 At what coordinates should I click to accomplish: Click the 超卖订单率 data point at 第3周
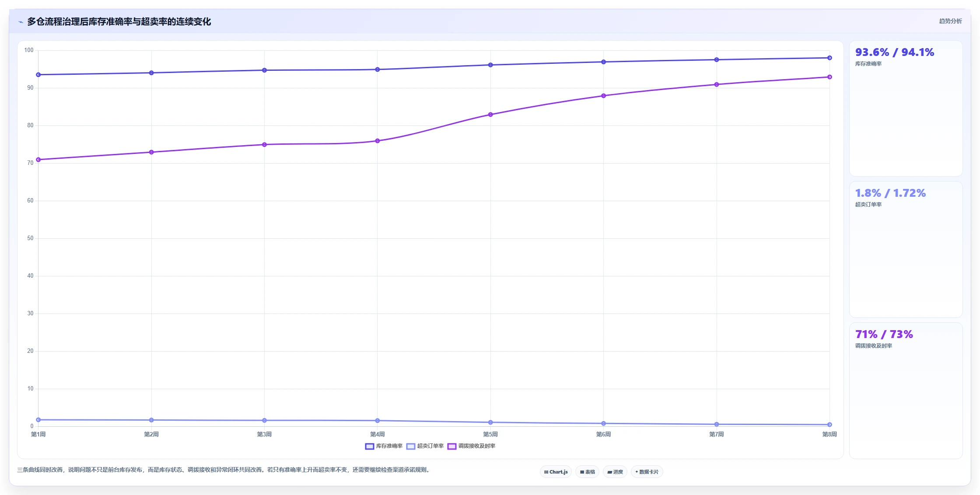tap(264, 421)
